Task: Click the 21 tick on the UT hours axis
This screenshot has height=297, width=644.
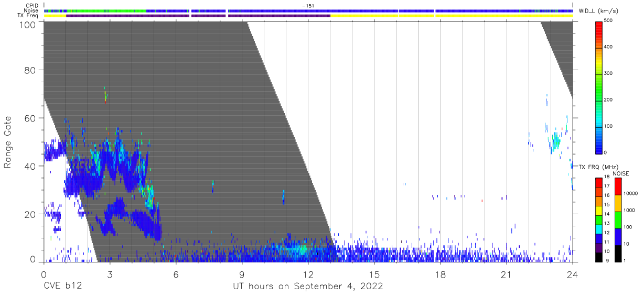Action: click(x=507, y=274)
